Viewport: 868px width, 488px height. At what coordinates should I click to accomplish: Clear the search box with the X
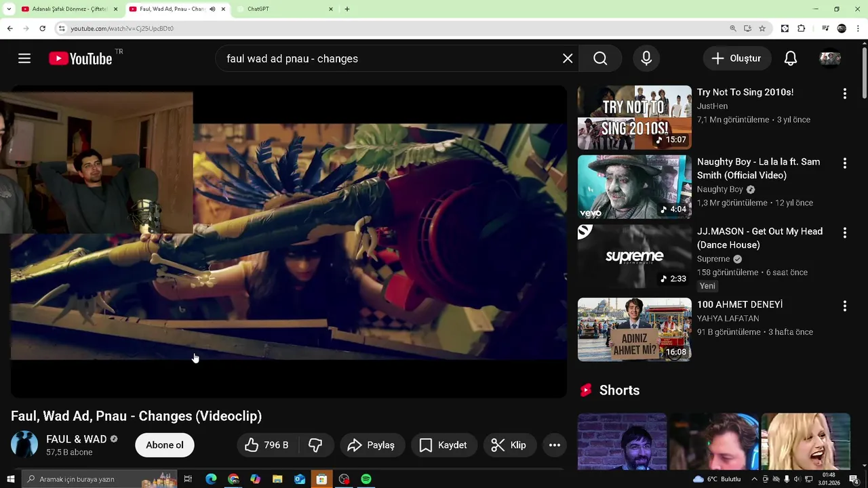(568, 58)
